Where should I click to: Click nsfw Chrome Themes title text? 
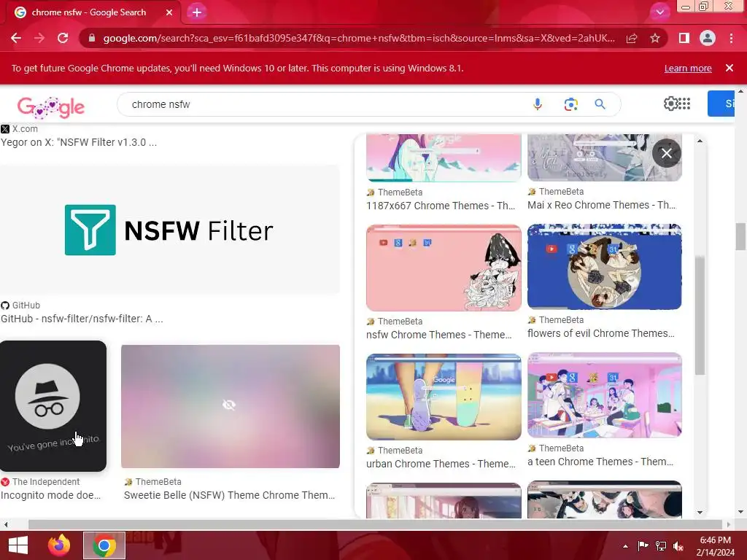pos(438,335)
